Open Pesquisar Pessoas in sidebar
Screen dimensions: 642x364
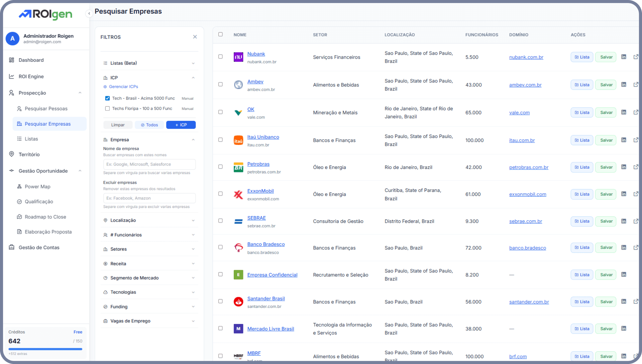tap(46, 109)
